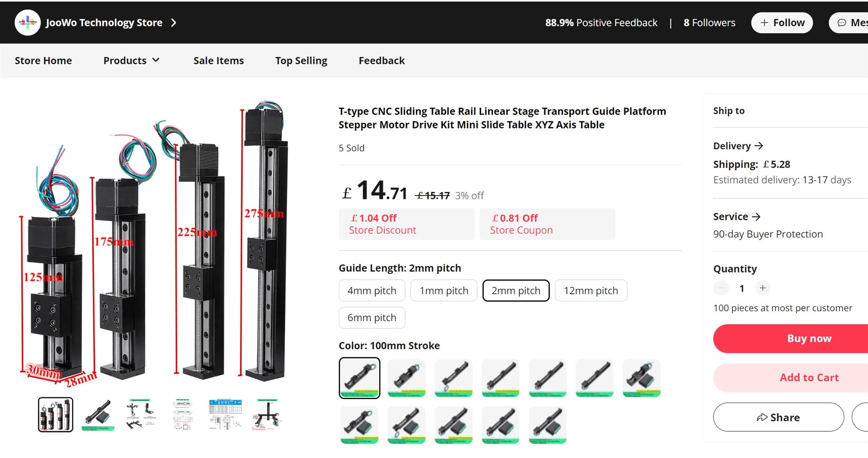The height and width of the screenshot is (458, 868).
Task: Open the Sale Items tab
Action: pyautogui.click(x=219, y=61)
